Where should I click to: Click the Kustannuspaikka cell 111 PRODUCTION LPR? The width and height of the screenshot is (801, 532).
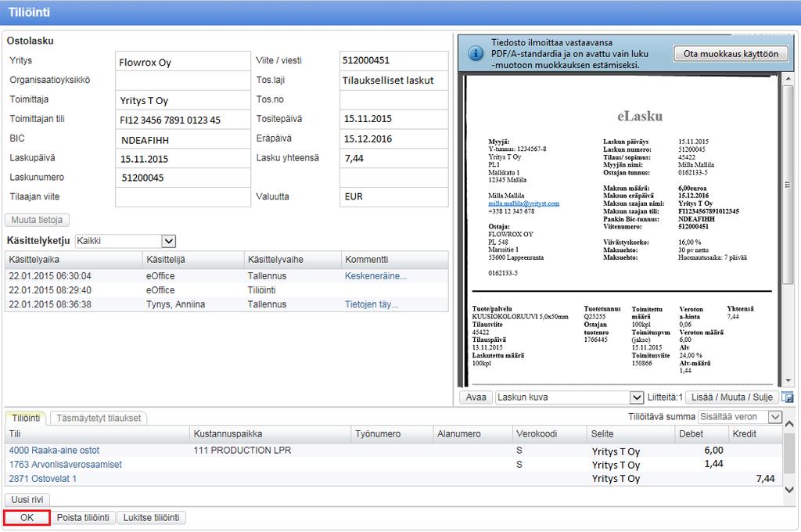[242, 450]
